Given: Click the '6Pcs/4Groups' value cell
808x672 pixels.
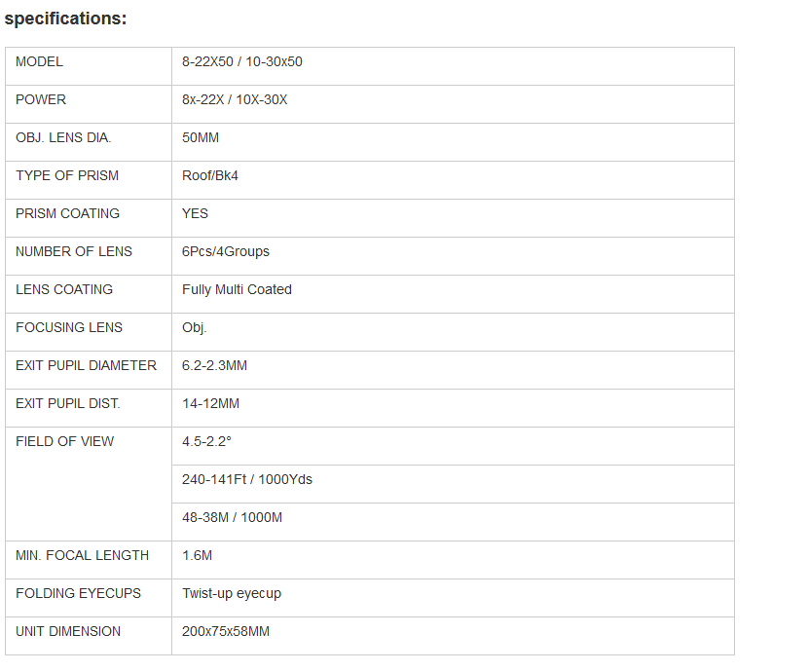Looking at the screenshot, I should coord(226,252).
